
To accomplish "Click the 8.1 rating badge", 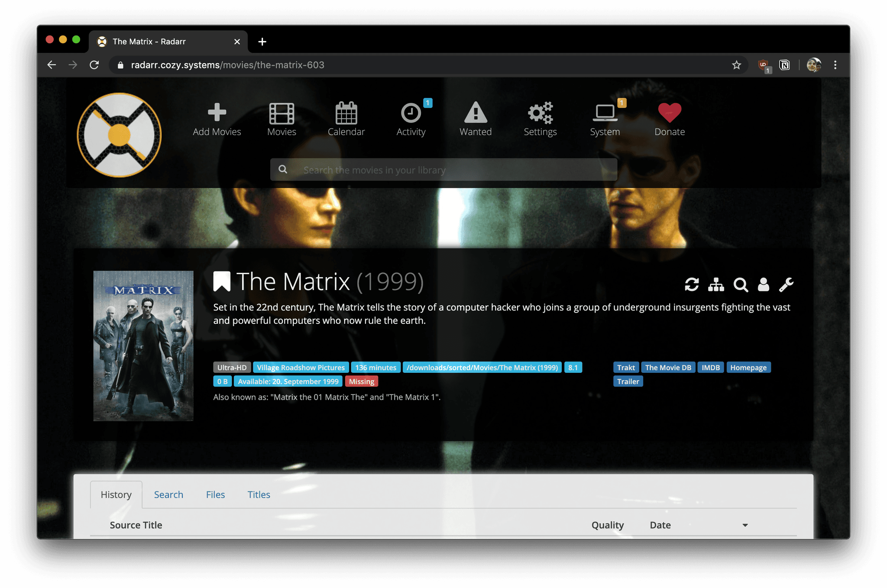I will [x=573, y=367].
